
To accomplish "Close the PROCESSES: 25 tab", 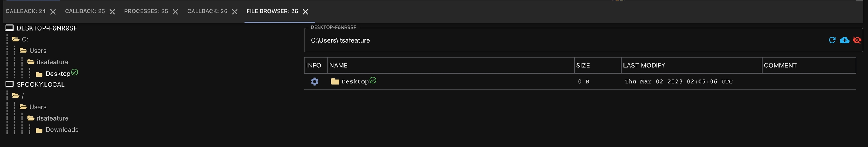I will (x=175, y=12).
